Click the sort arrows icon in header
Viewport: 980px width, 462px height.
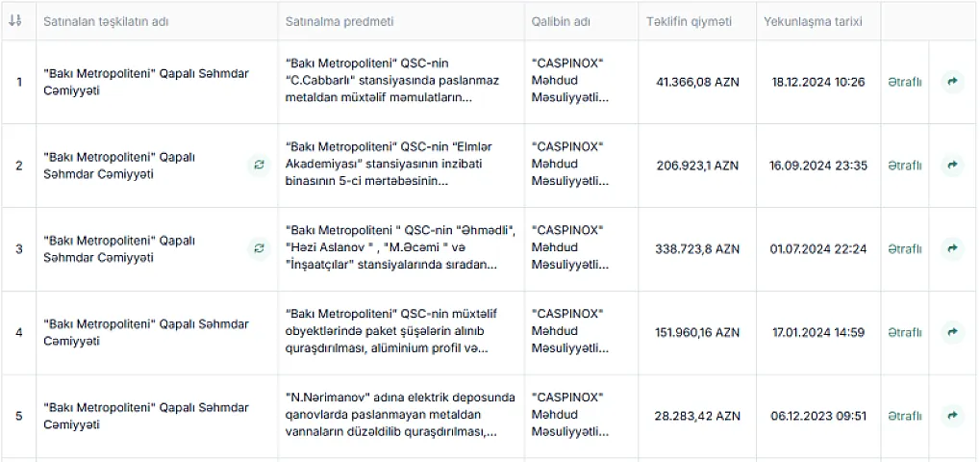coord(15,20)
